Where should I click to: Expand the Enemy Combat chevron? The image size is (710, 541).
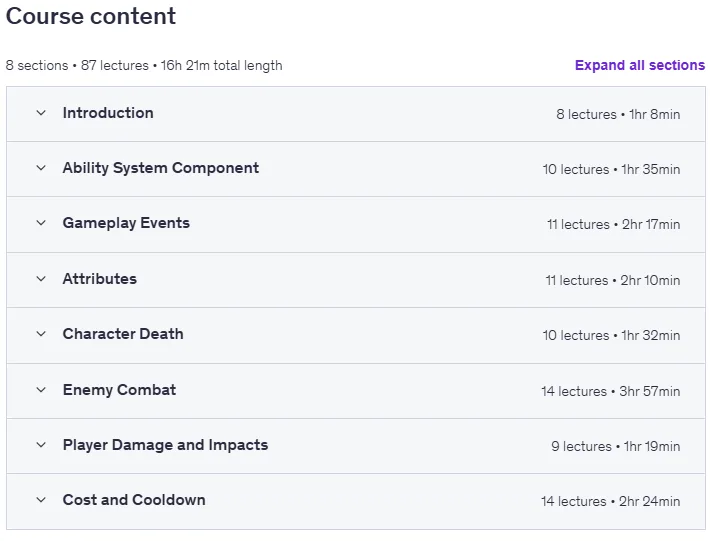pyautogui.click(x=41, y=390)
